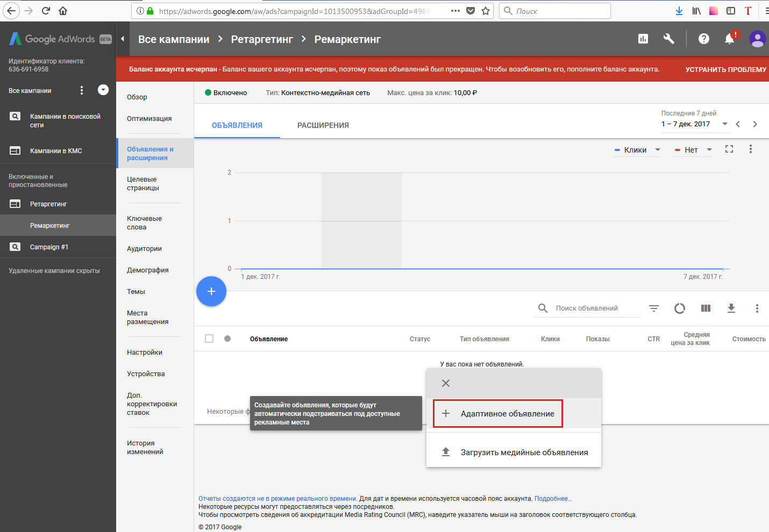Open the Pocket save icon
Image resolution: width=769 pixels, height=532 pixels.
tap(471, 11)
